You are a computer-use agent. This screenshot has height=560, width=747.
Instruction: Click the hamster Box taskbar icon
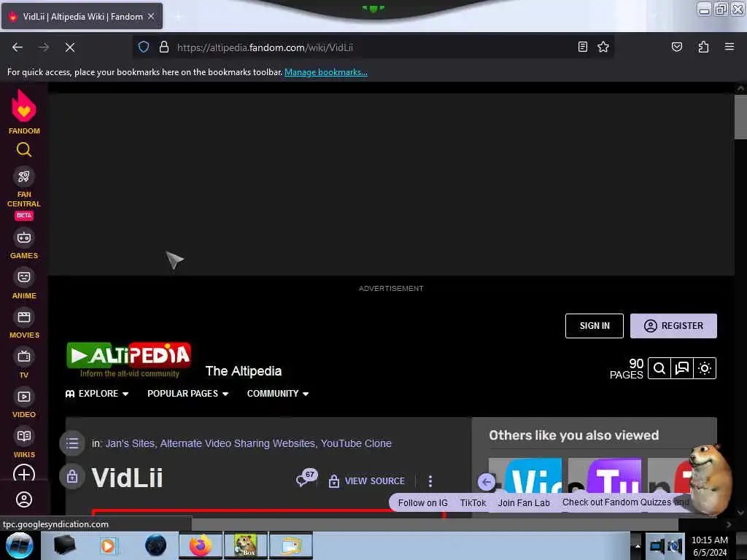click(x=246, y=545)
